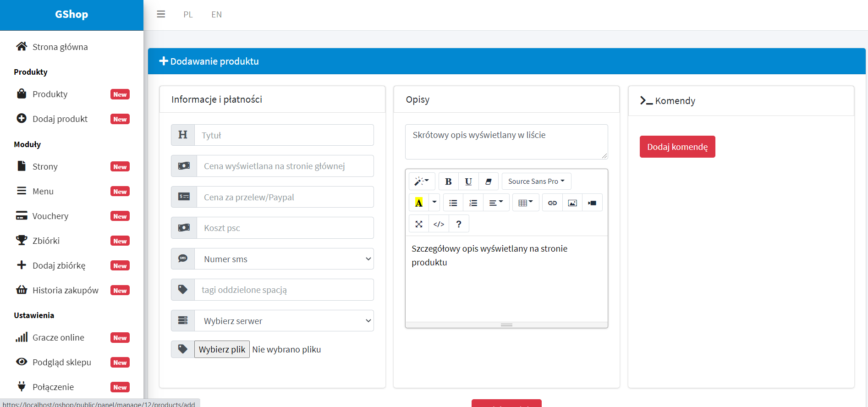Insert a picture using the image icon
Viewport: 868px width, 407px height.
(572, 203)
